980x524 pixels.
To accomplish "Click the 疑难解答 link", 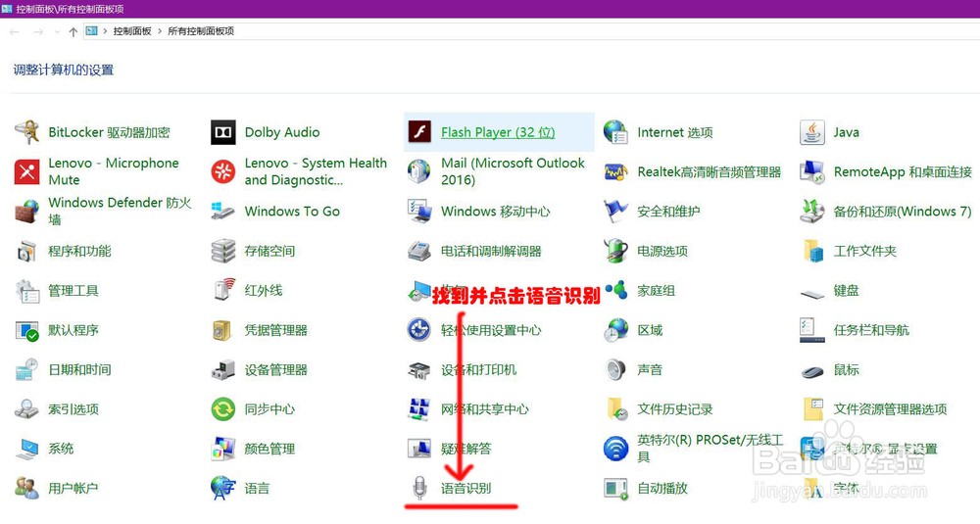I will coord(465,449).
